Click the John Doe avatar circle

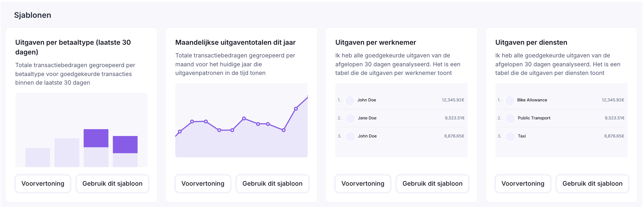pyautogui.click(x=351, y=100)
